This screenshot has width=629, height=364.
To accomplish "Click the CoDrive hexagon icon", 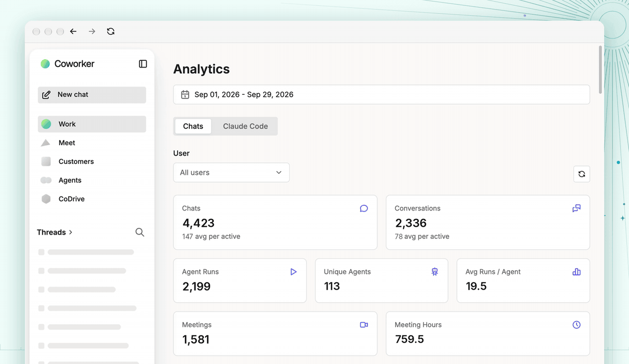I will 46,199.
